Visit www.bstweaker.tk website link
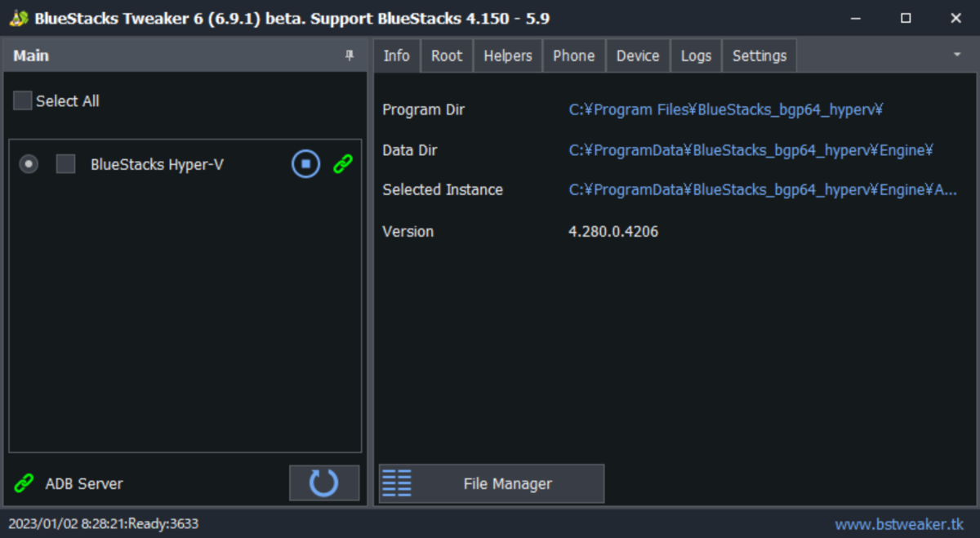The height and width of the screenshot is (538, 980). tap(899, 524)
